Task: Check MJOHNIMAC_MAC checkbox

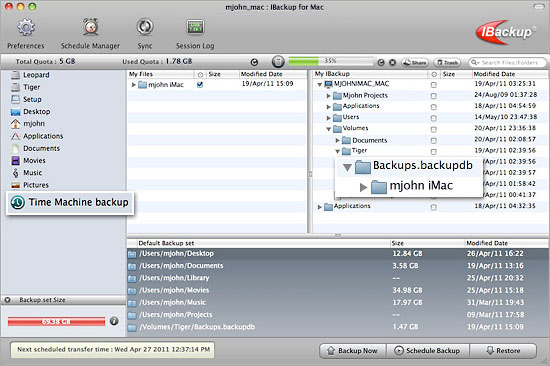Action: [434, 85]
